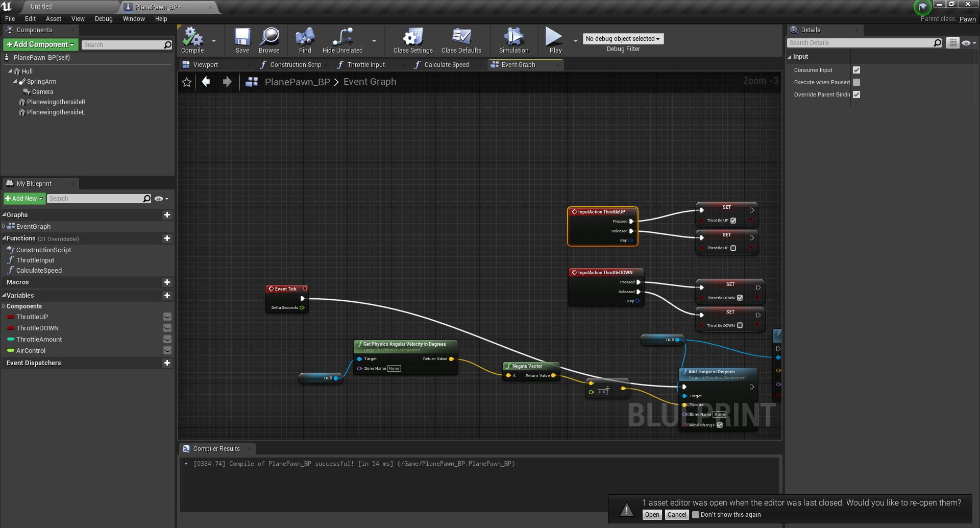Image resolution: width=980 pixels, height=528 pixels.
Task: Add a new variable with plus icon
Action: [x=167, y=296]
